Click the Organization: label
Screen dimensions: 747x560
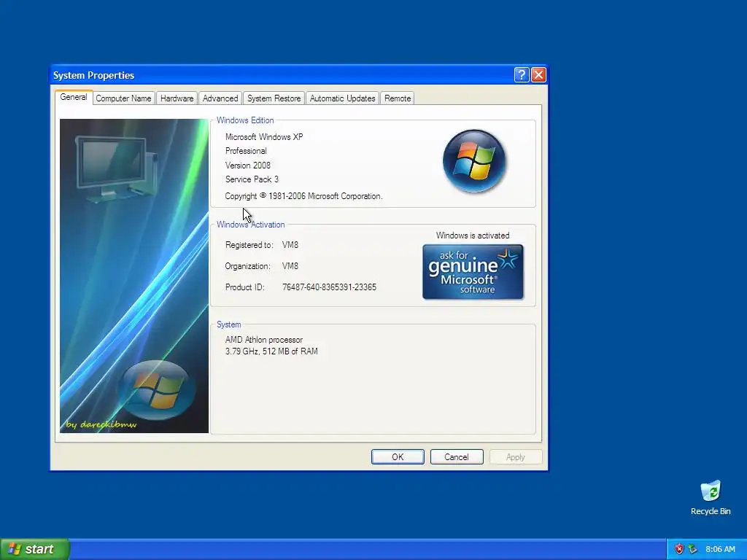click(x=247, y=266)
